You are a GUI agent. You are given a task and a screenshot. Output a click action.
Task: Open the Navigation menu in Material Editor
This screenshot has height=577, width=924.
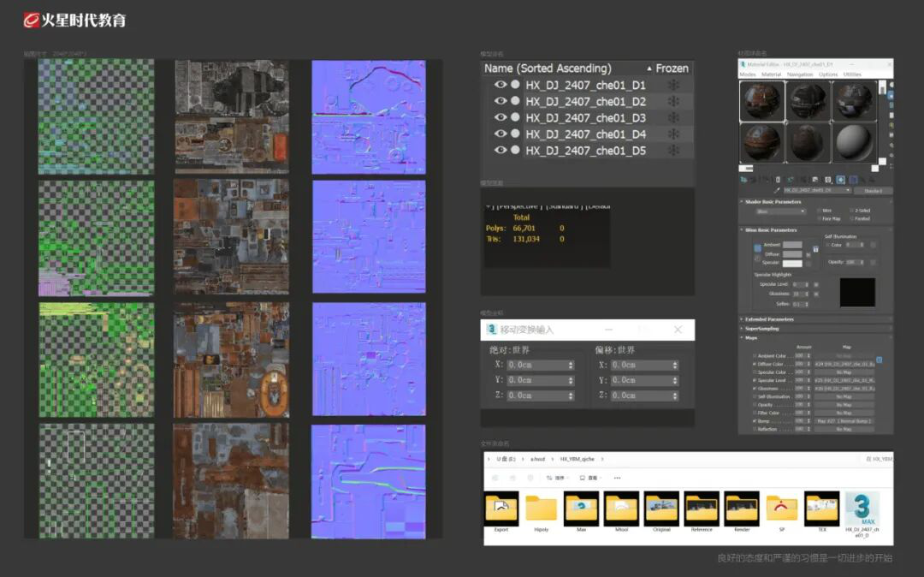[x=800, y=74]
